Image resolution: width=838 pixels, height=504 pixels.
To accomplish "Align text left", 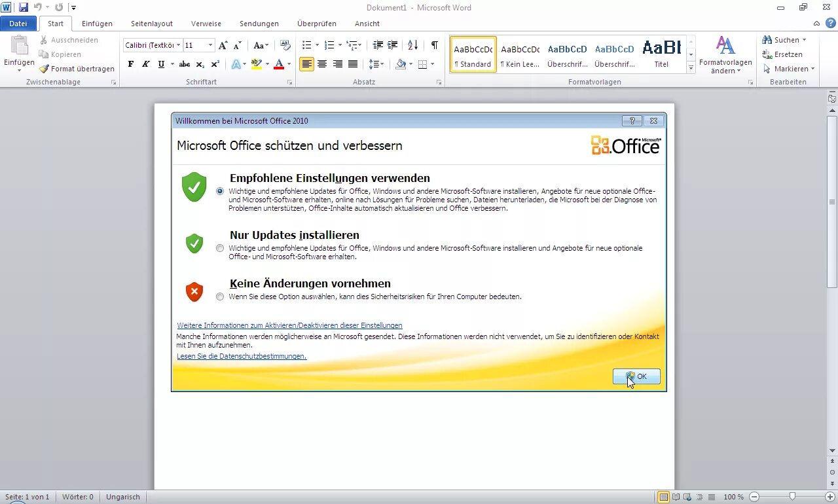I will (306, 64).
